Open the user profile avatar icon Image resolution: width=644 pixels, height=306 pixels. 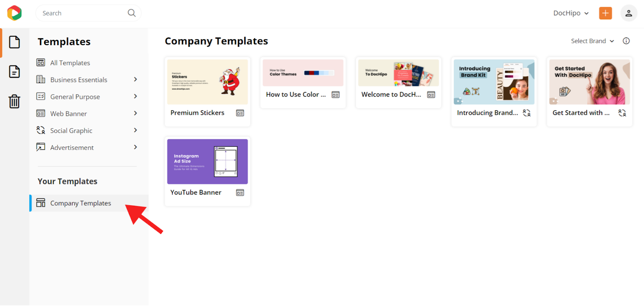click(x=629, y=13)
